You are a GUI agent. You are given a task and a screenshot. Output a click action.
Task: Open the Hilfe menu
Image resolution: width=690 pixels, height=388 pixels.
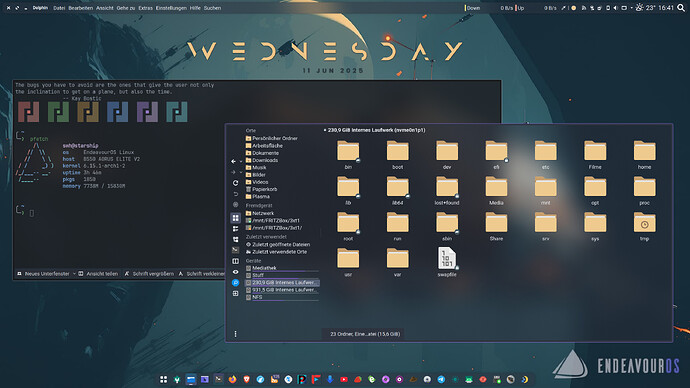[195, 8]
